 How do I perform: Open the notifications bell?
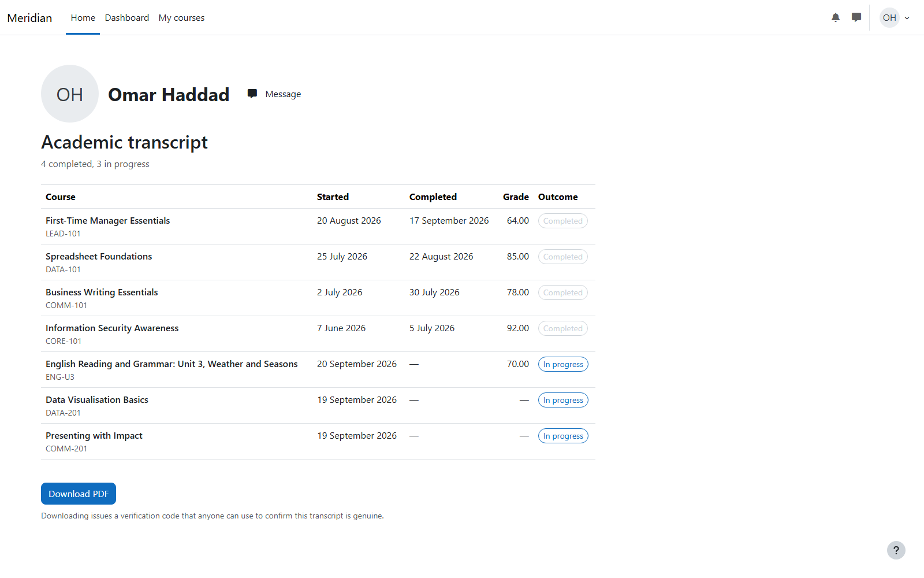[836, 17]
